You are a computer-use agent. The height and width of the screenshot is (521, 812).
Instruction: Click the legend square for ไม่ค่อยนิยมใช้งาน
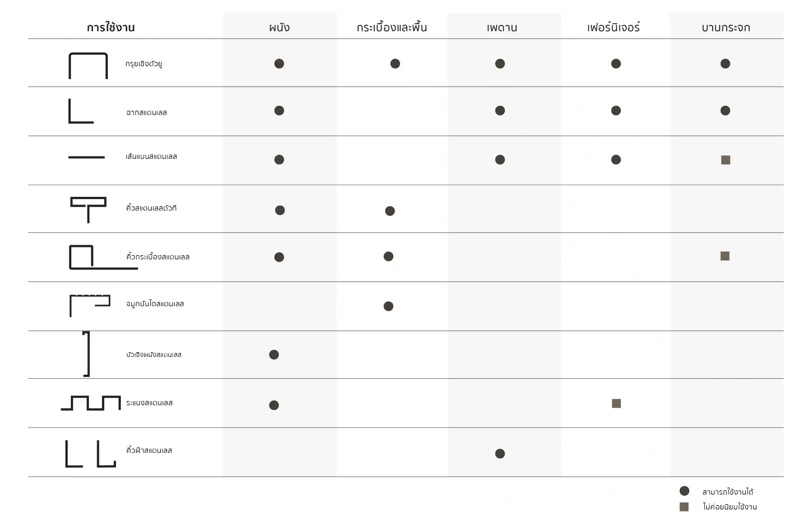(x=684, y=507)
